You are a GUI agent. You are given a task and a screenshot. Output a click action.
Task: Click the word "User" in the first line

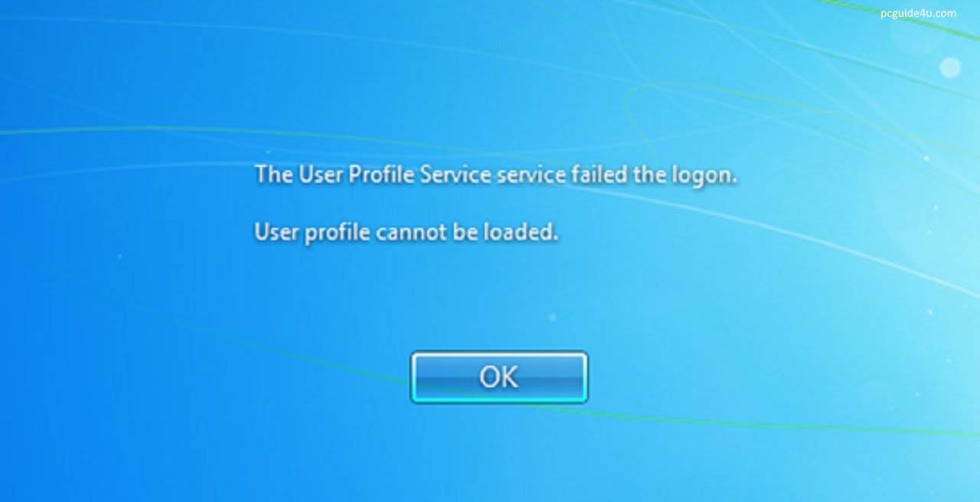[x=320, y=174]
